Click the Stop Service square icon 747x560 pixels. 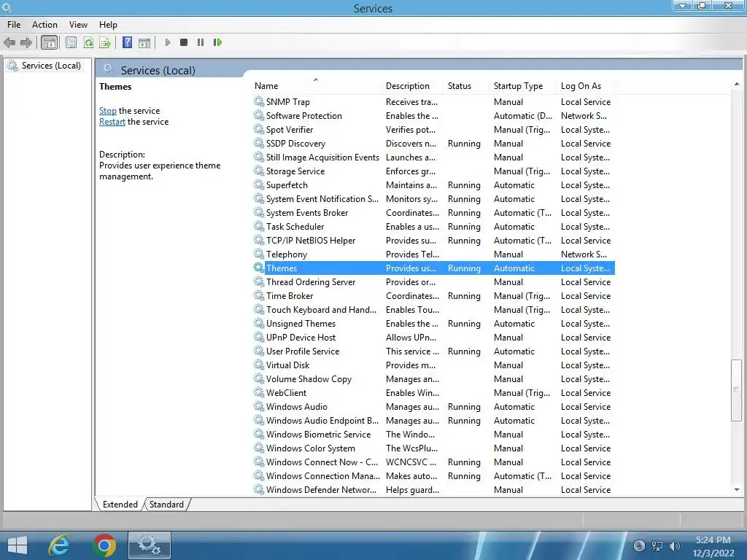coord(184,42)
